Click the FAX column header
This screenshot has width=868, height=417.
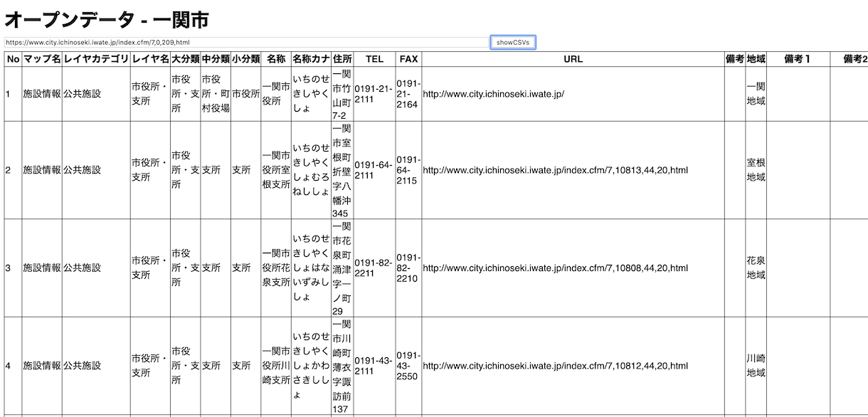coord(408,59)
